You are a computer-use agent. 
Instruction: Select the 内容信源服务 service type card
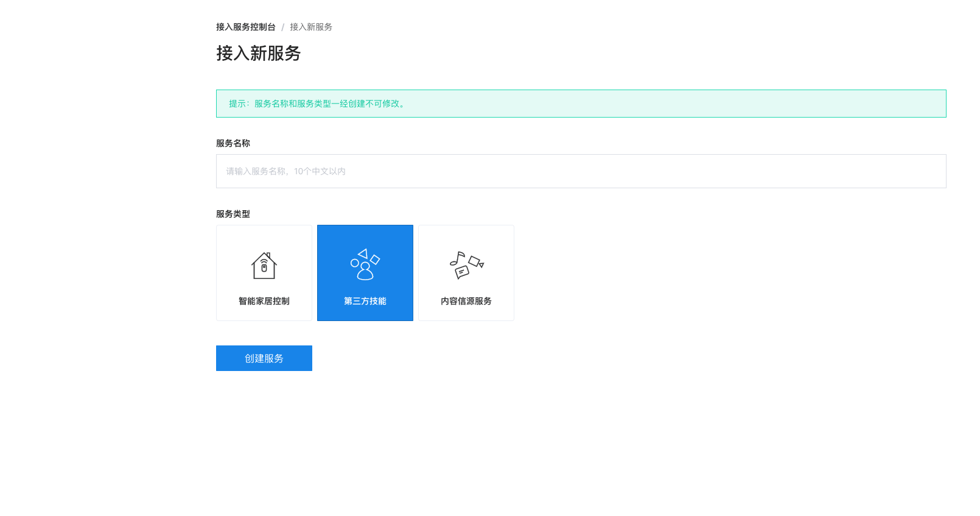pyautogui.click(x=466, y=273)
